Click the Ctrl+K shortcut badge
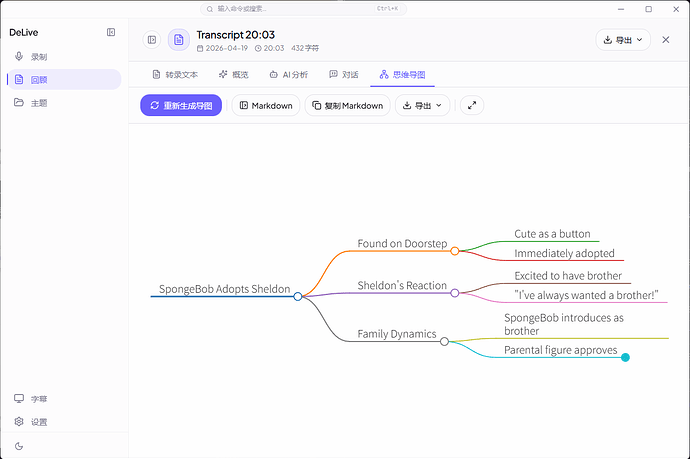Viewport: 690px width, 459px height. pos(388,8)
